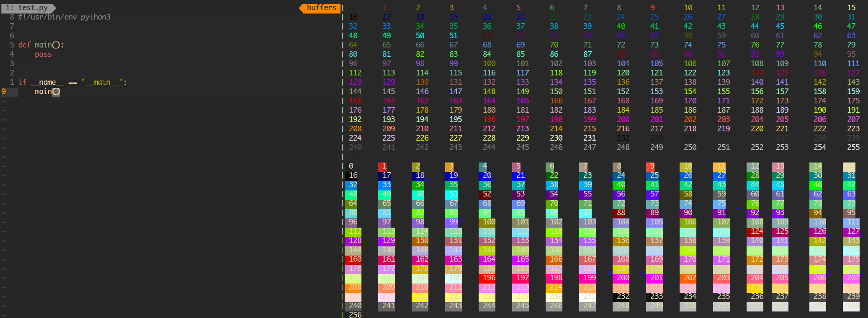
Task: Pick the red background swatch labeled 160
Action: [x=353, y=259]
